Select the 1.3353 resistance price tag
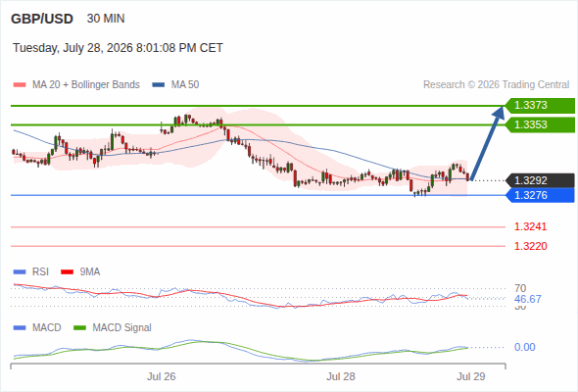 540,124
